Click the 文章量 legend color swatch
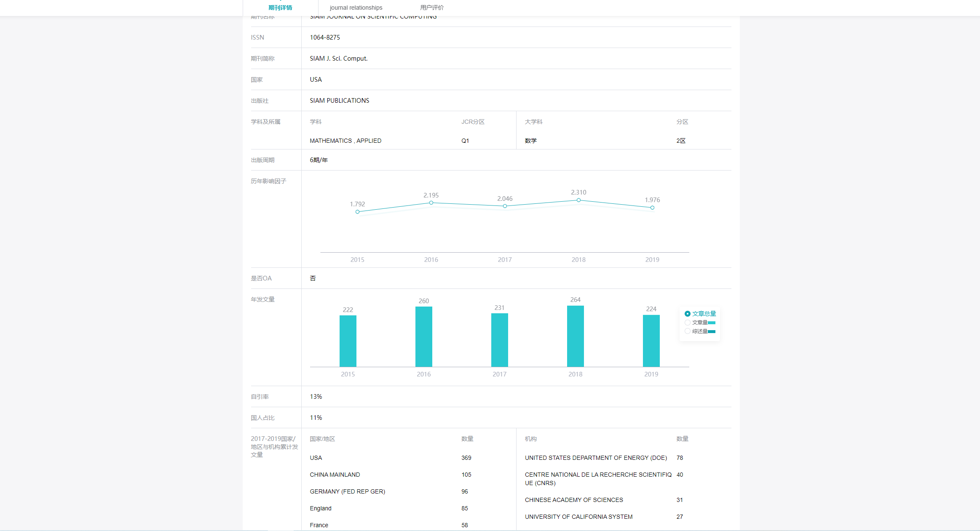980x531 pixels. 712,323
